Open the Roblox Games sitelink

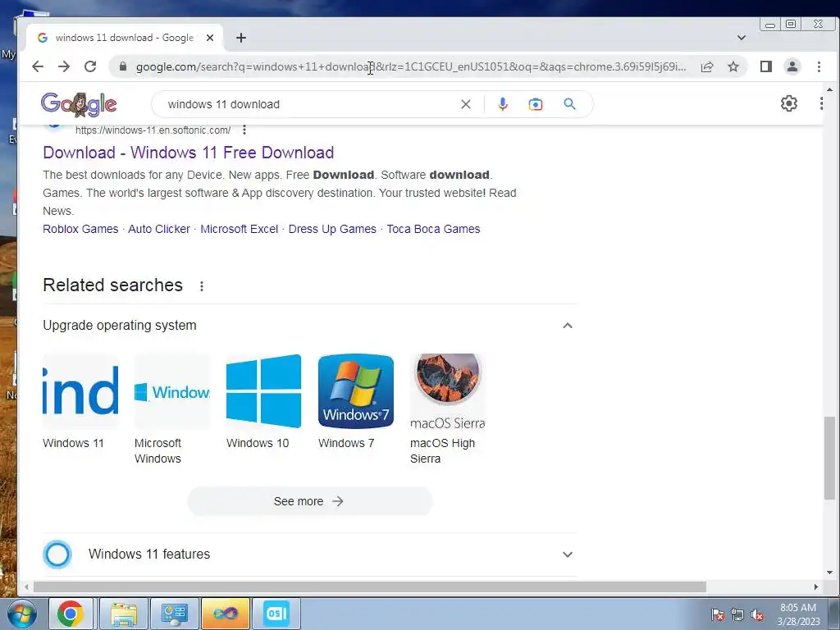[80, 230]
